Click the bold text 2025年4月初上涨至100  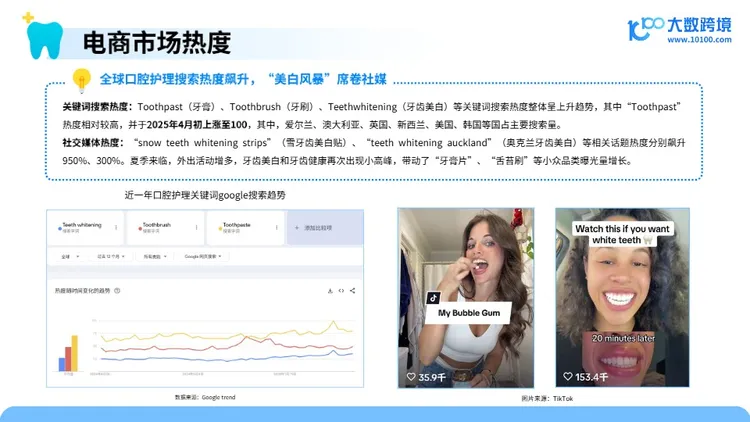click(x=197, y=125)
